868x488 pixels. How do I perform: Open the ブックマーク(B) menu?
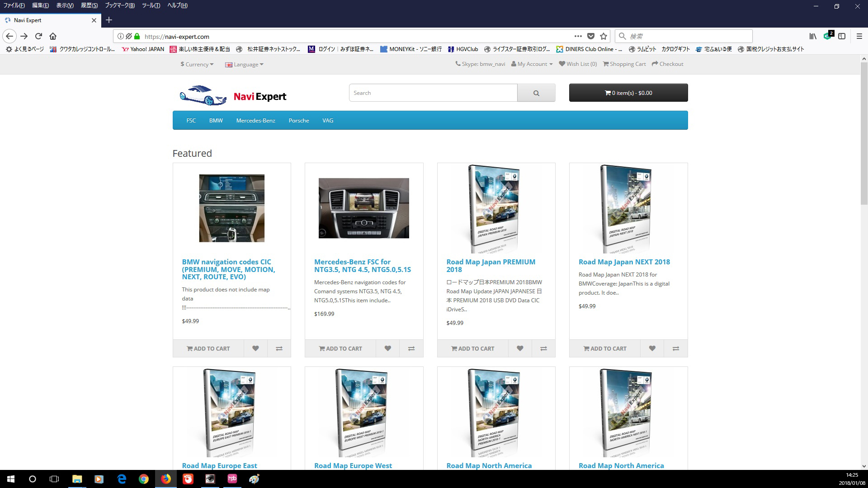point(120,5)
